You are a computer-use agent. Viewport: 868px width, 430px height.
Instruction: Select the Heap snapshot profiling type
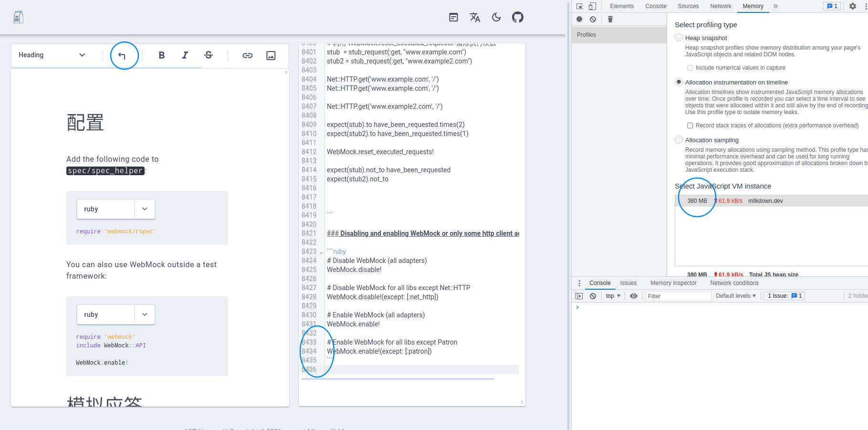pos(679,38)
